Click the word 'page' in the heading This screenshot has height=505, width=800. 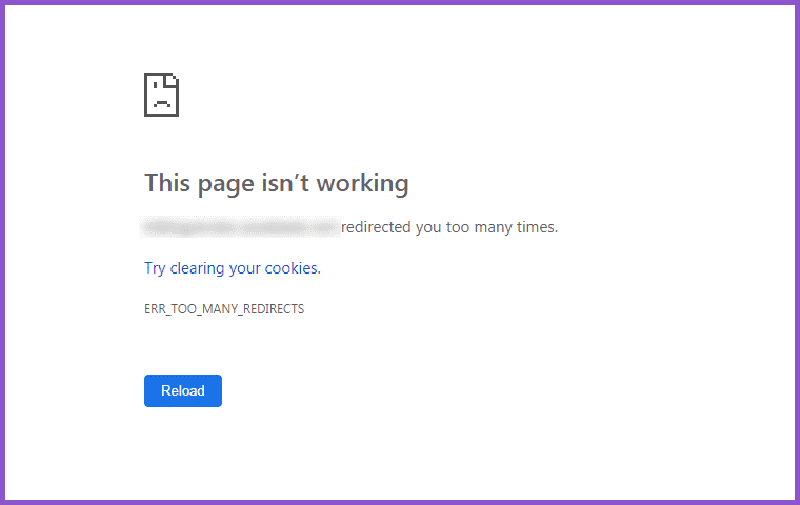pos(219,183)
